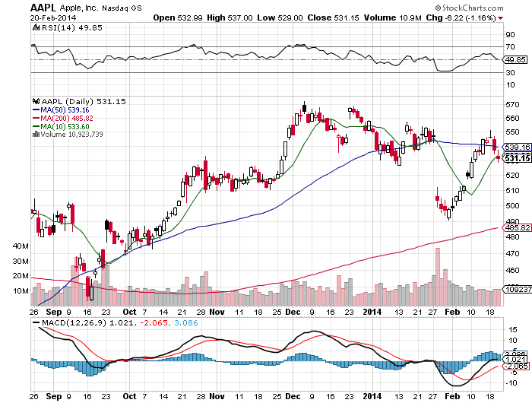Viewport: 532px width, 403px height.
Task: Click the AAPL (Daily) 531.15 legend text
Action: pos(84,101)
